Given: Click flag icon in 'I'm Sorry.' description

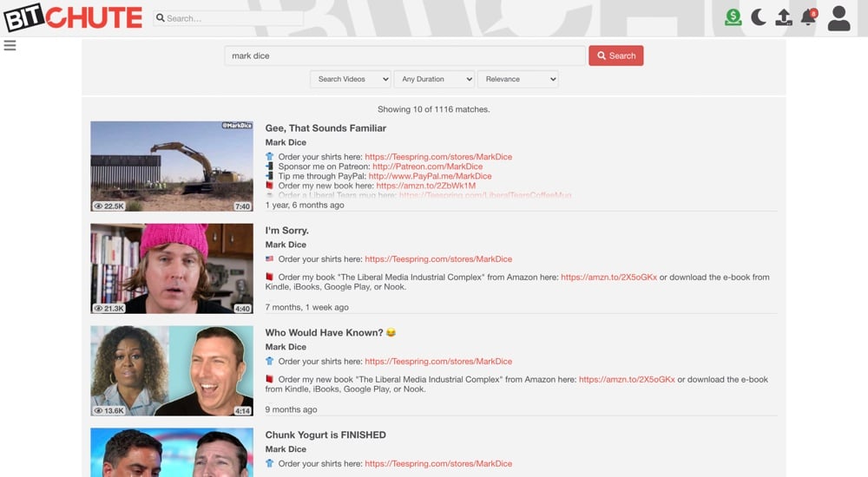Looking at the screenshot, I should tap(270, 259).
